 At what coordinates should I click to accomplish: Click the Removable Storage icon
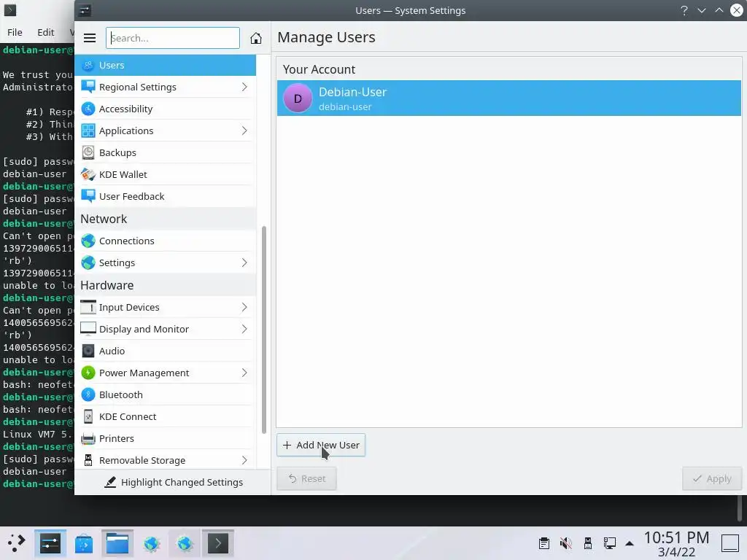point(88,461)
